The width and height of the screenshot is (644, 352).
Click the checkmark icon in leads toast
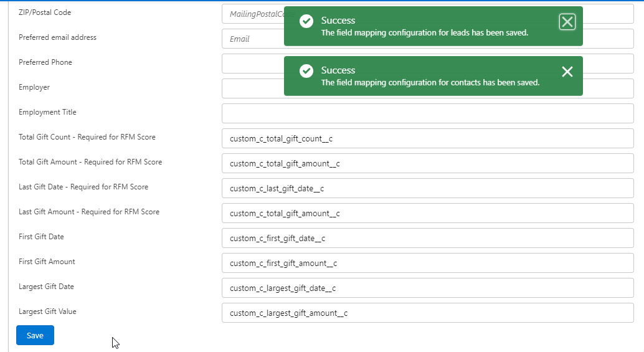click(306, 21)
